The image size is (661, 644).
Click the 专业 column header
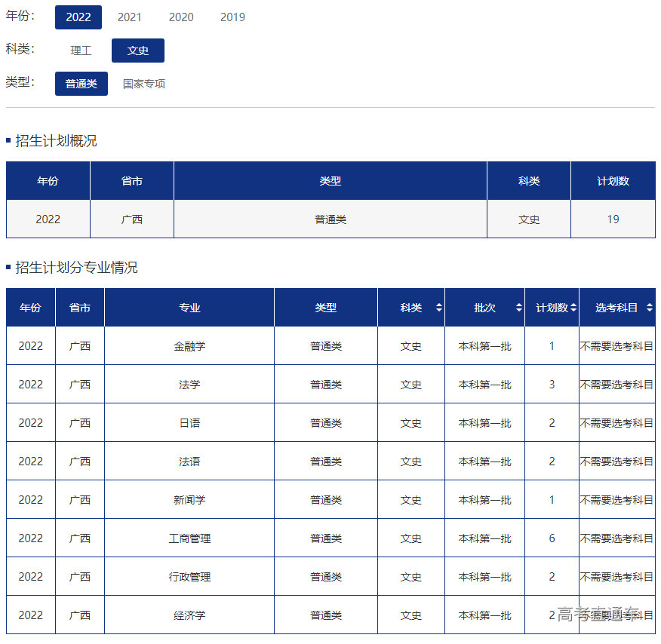tap(189, 308)
